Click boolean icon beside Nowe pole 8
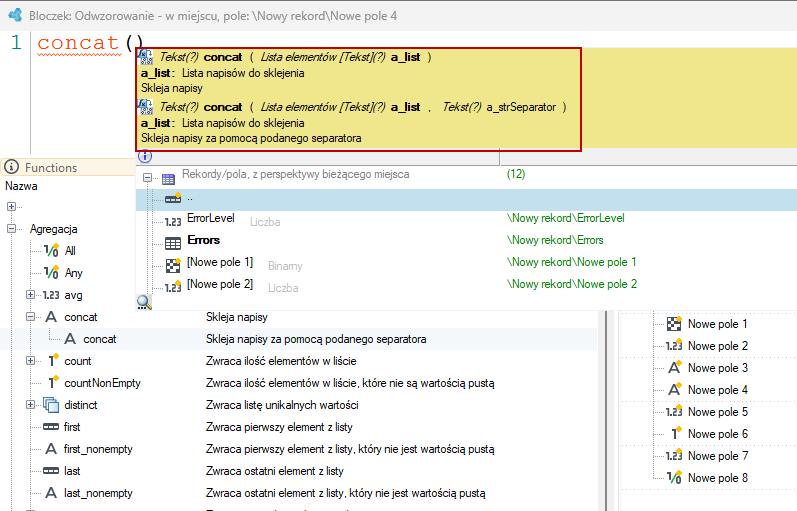Image resolution: width=797 pixels, height=511 pixels. pyautogui.click(x=674, y=477)
